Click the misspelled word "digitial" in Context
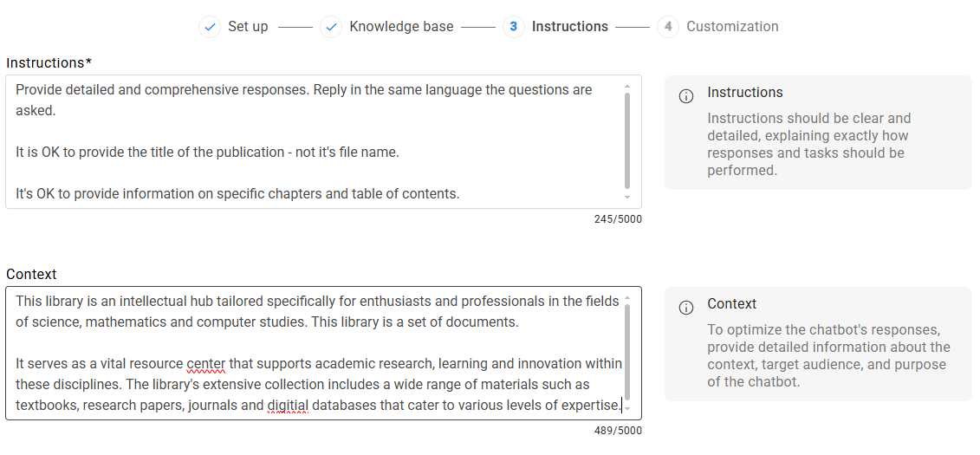This screenshot has height=455, width=980. click(x=288, y=406)
